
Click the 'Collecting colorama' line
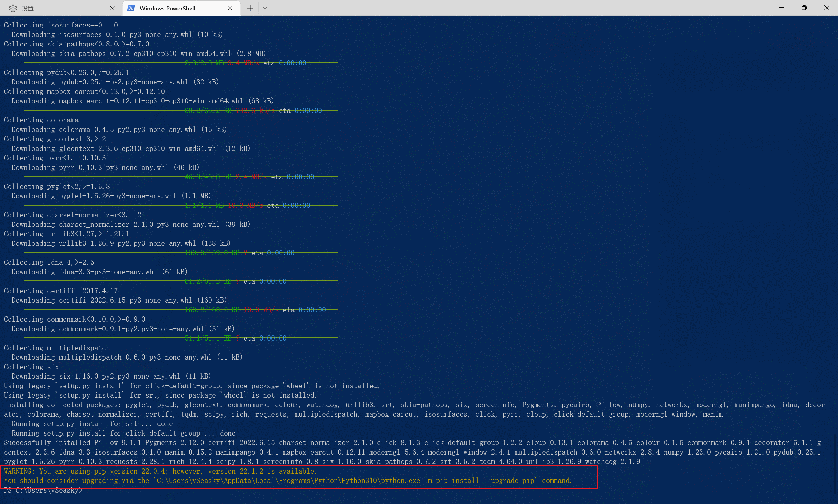coord(41,120)
